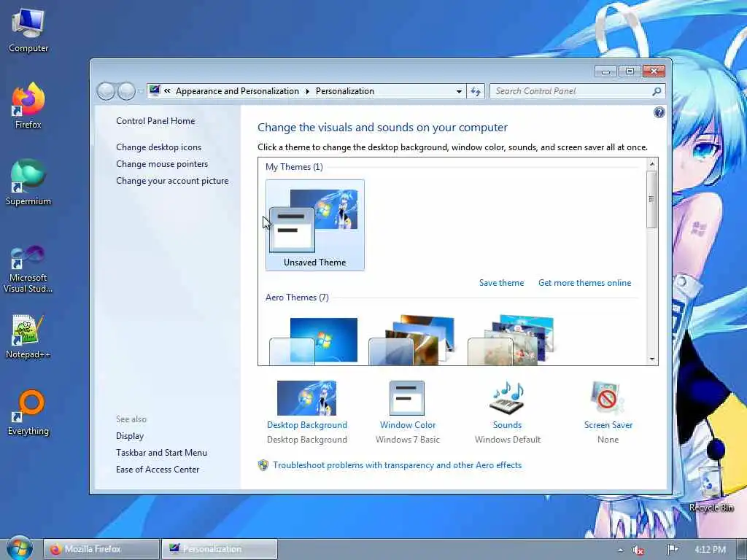Click the Show desktop button at taskbar end
Viewport: 747px width, 560px height.
point(742,549)
